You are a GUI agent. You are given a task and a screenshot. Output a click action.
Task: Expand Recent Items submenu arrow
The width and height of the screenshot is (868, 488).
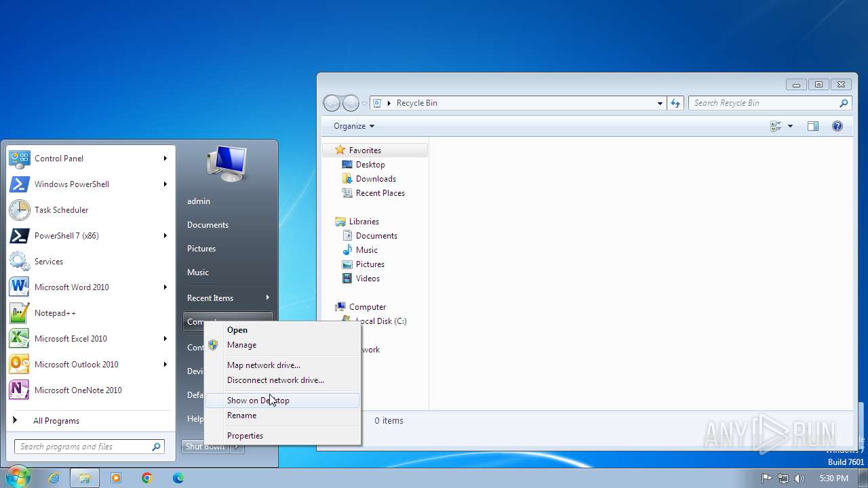click(x=267, y=298)
